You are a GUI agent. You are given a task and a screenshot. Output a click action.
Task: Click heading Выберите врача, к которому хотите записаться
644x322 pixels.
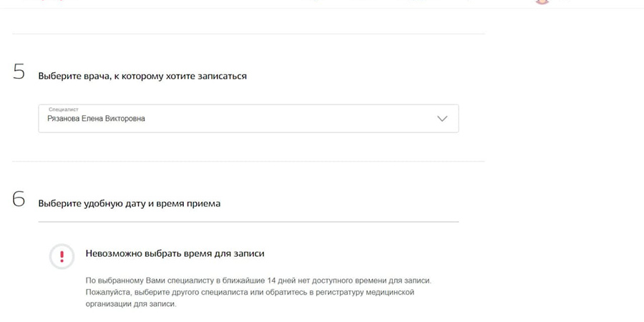142,76
